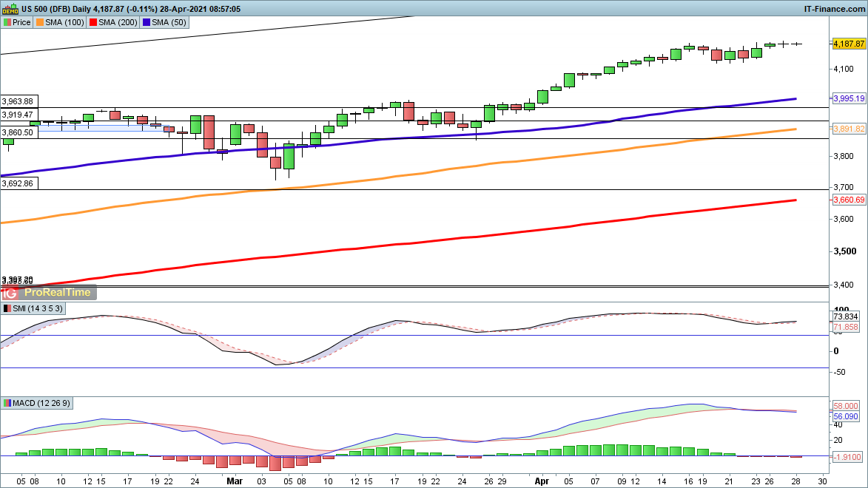Click the SMI indicator color icon
This screenshot has height=488, width=868.
coord(7,308)
